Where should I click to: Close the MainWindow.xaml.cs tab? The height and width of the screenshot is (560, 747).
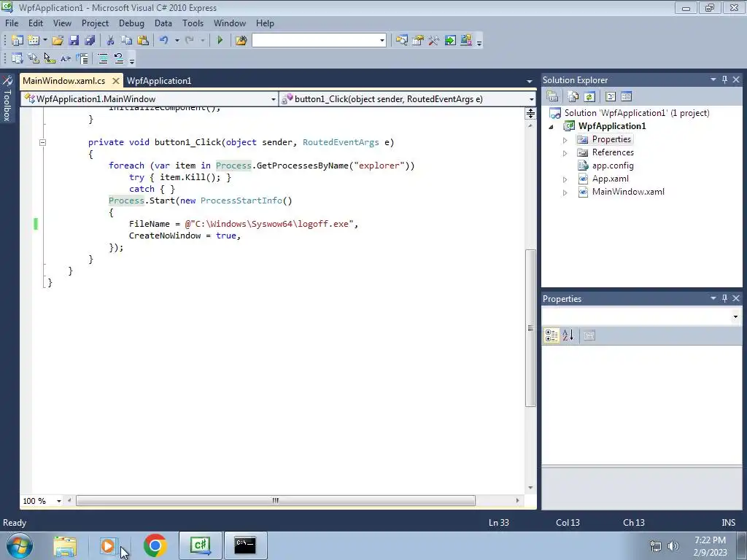click(115, 81)
